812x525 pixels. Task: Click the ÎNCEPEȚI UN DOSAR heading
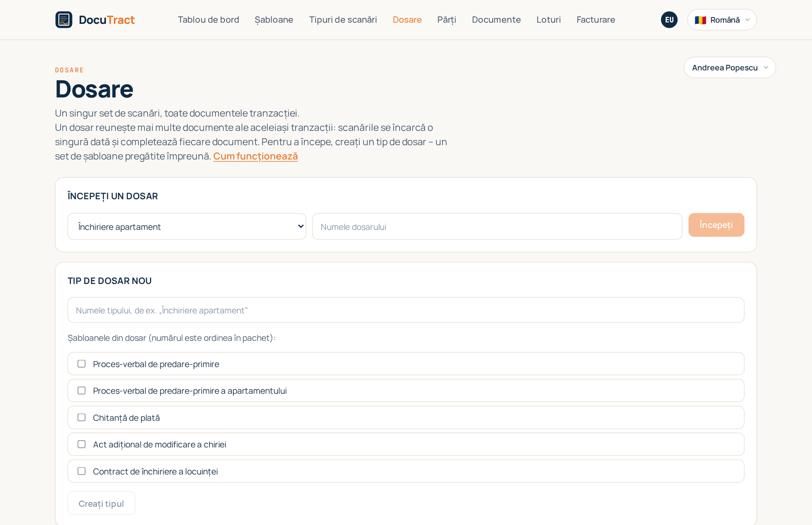point(113,196)
